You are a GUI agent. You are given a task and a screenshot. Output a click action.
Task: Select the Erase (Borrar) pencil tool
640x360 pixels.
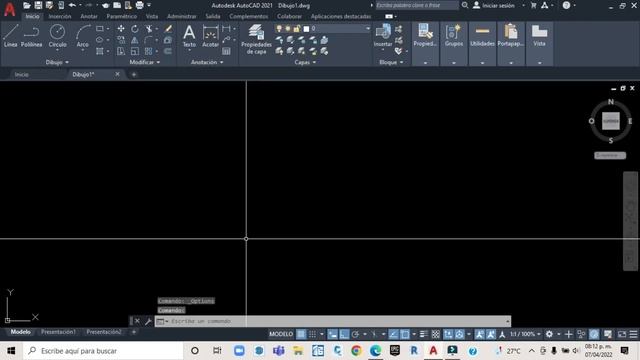click(168, 29)
